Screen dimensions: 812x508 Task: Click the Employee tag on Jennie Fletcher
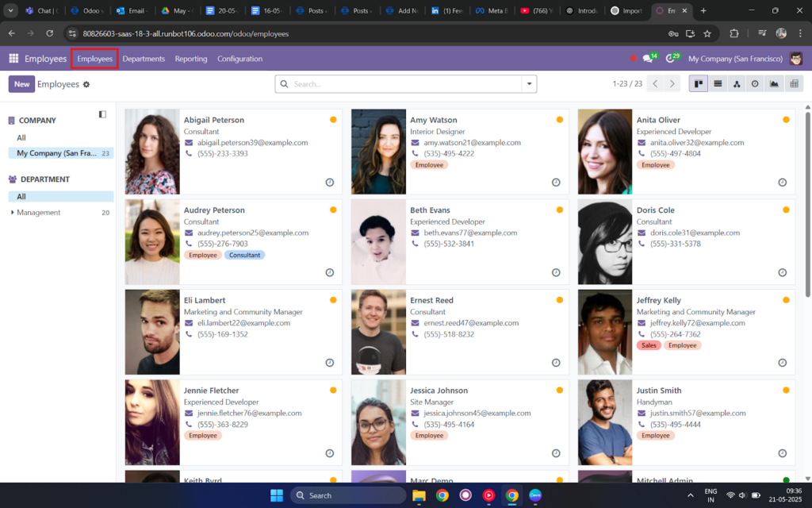point(203,436)
